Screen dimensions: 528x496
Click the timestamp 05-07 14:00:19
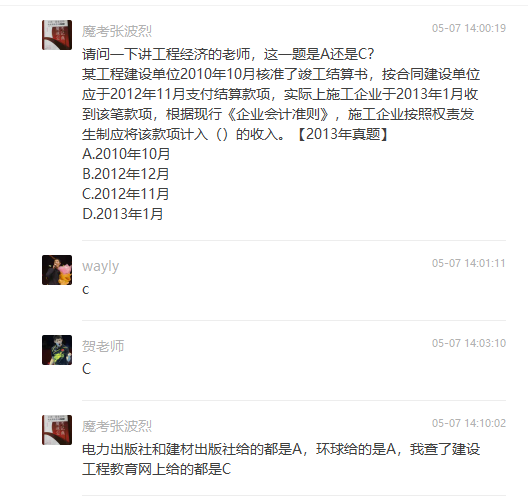point(469,28)
